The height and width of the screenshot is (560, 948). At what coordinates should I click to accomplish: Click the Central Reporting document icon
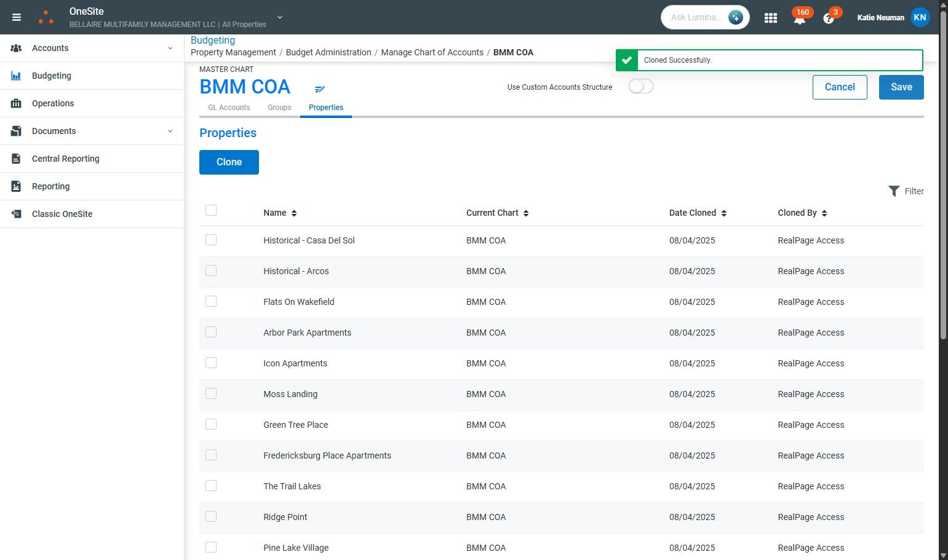[16, 159]
